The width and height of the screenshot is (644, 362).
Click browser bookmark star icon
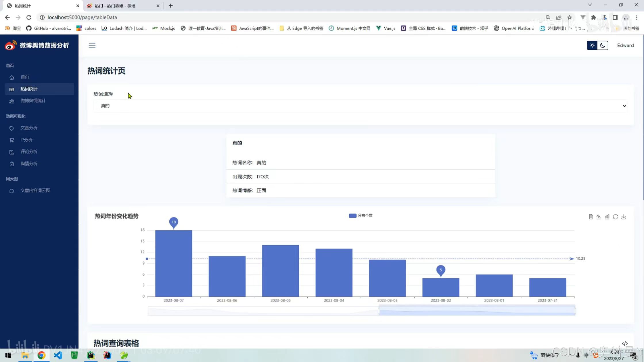(569, 18)
